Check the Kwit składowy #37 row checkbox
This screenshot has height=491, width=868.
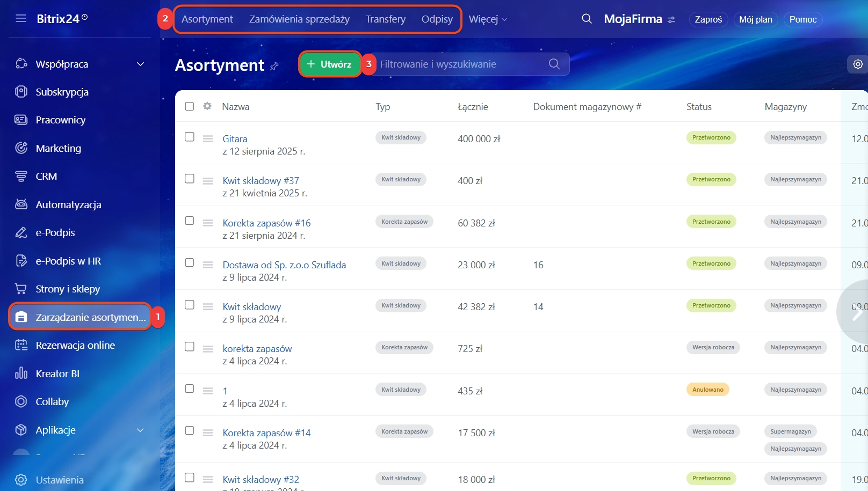click(190, 179)
